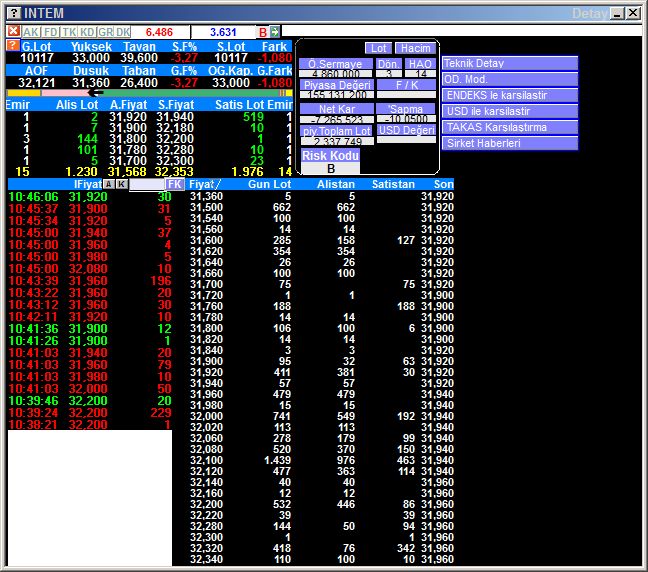
Task: Click bid price 31,920 in order book
Action: (x=128, y=117)
